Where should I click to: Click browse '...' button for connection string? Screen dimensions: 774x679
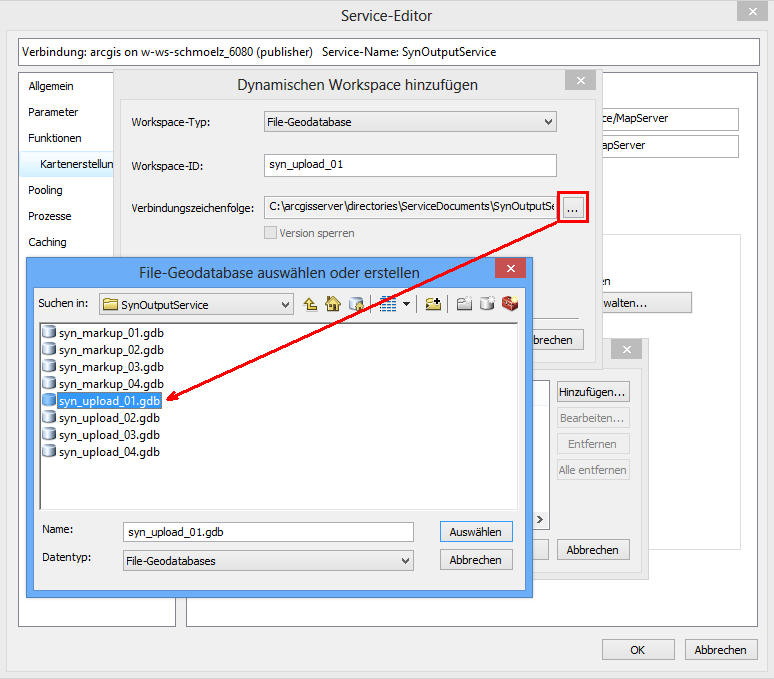tap(573, 207)
